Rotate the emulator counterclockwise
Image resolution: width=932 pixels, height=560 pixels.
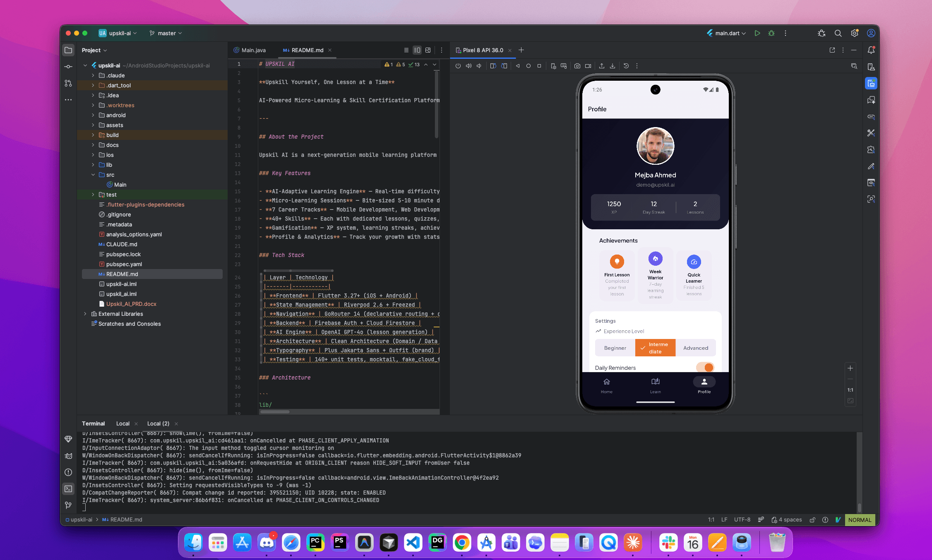tap(493, 65)
